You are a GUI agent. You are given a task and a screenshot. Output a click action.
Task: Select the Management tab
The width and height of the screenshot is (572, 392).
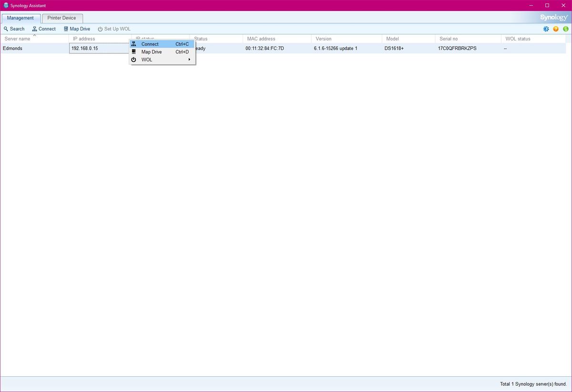[21, 18]
